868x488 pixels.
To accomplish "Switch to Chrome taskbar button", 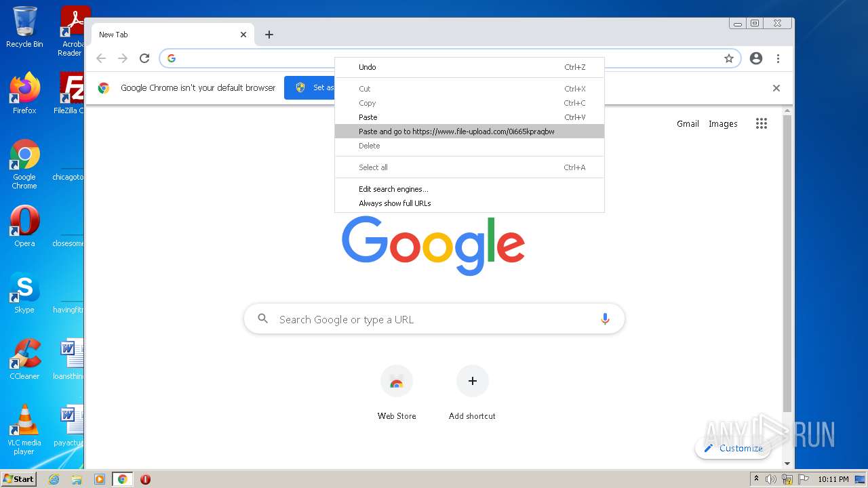I will tap(122, 479).
